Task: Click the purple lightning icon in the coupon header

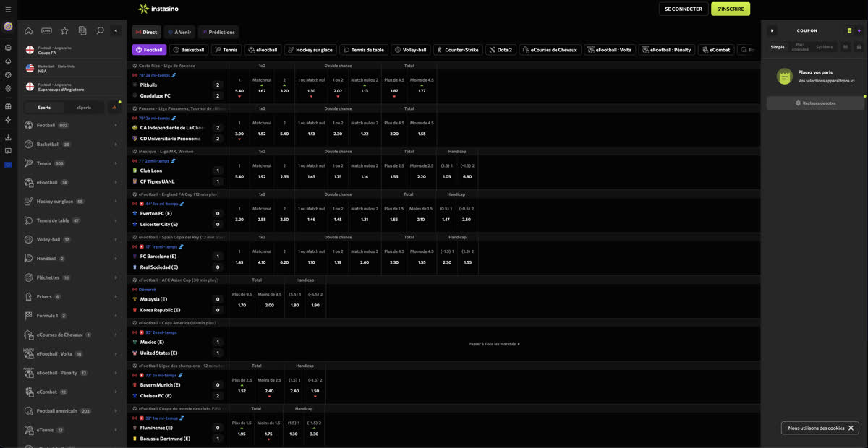Action: [x=859, y=31]
